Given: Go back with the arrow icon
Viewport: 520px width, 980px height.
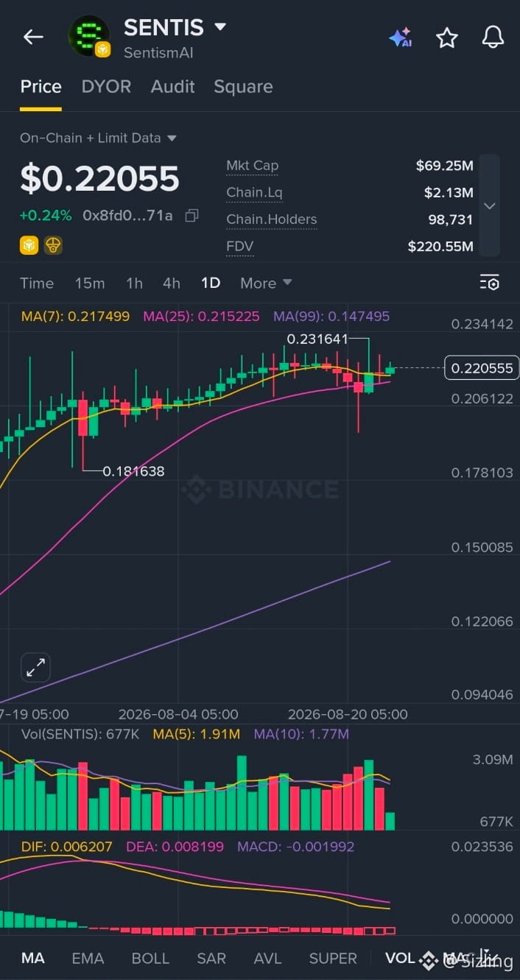Looking at the screenshot, I should (33, 37).
